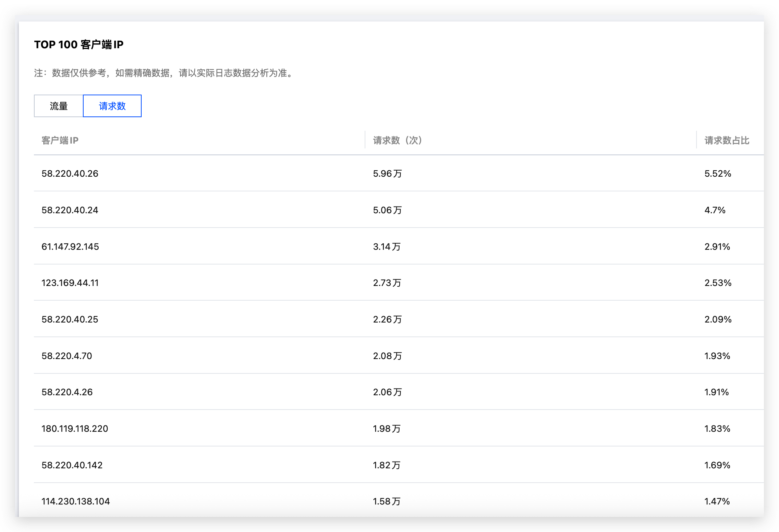Viewport: 779px width, 532px height.
Task: Click the 客户端 IP column header
Action: coord(60,141)
